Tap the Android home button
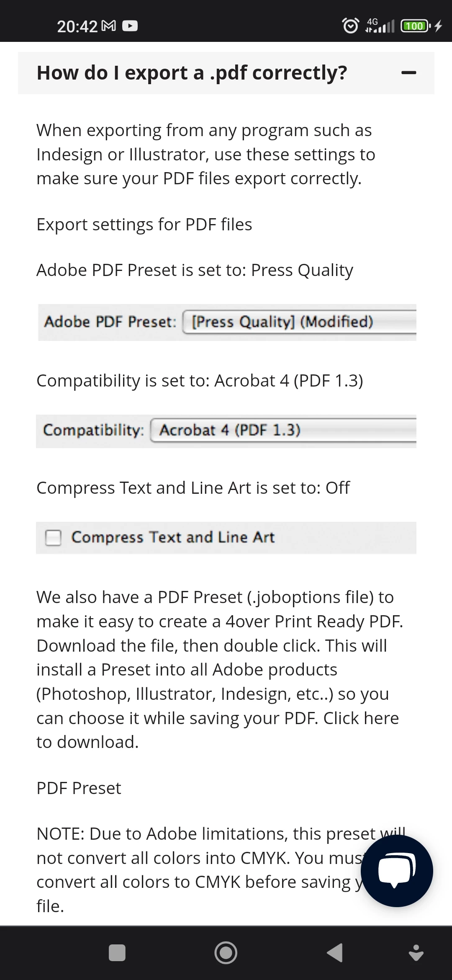This screenshot has height=980, width=452. [226, 953]
